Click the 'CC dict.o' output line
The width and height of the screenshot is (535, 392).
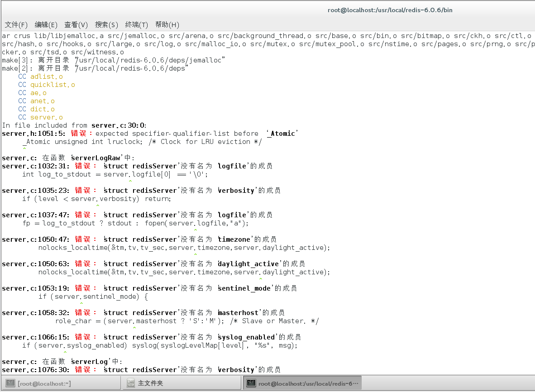tap(37, 109)
